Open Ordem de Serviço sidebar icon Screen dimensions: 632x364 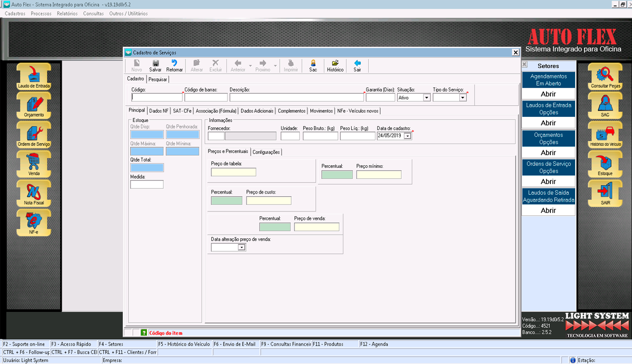coord(34,135)
